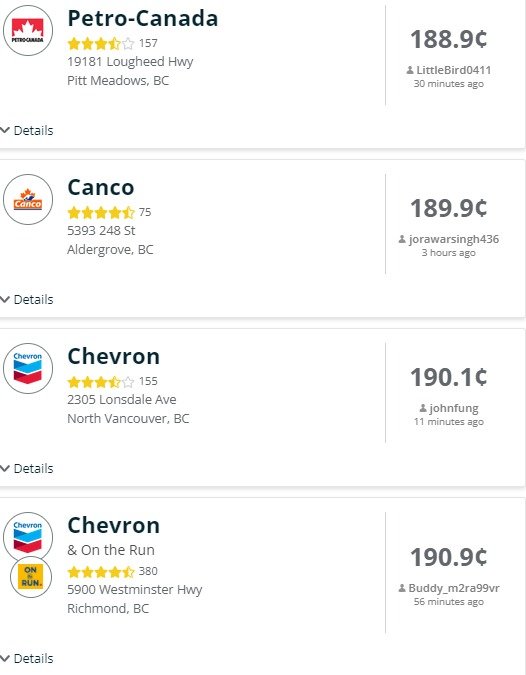Screen dimensions: 526x675
Task: Click the Canco station logo
Action: click(x=28, y=199)
